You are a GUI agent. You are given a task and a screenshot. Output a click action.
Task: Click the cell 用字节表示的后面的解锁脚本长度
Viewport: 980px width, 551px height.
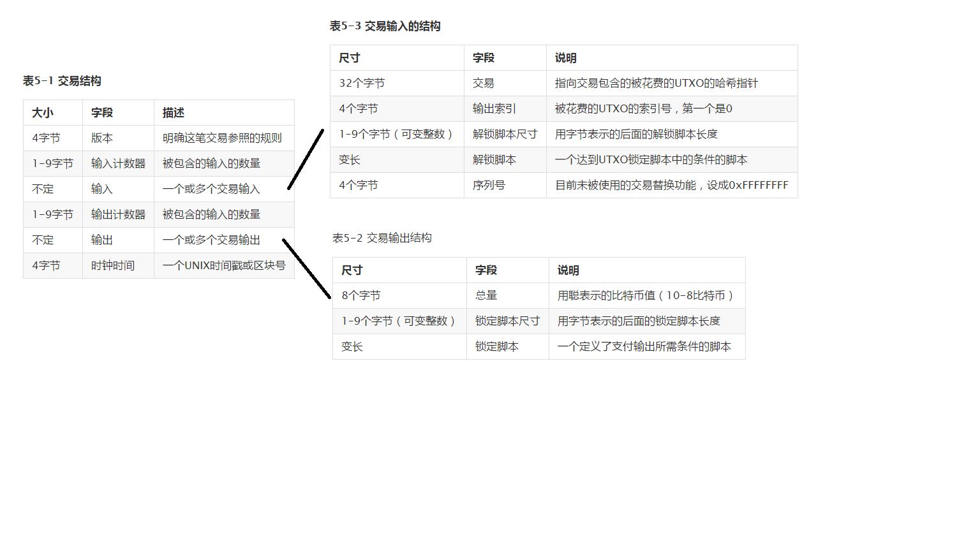coord(672,135)
